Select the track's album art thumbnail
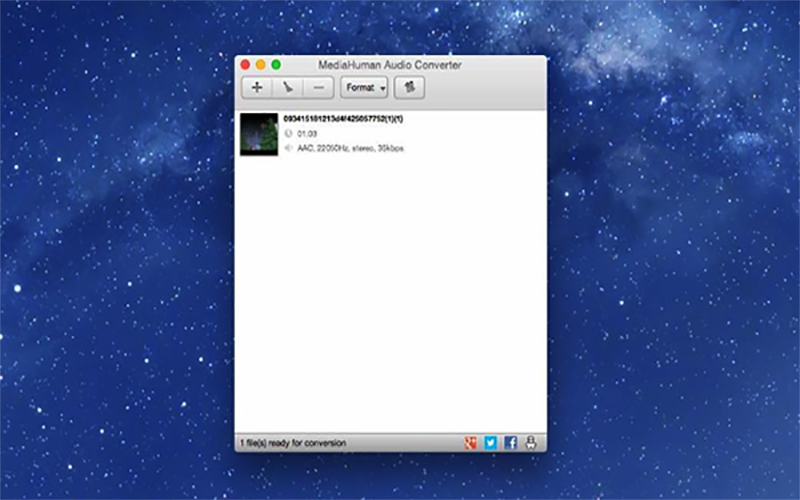This screenshot has width=800, height=500. pos(259,134)
